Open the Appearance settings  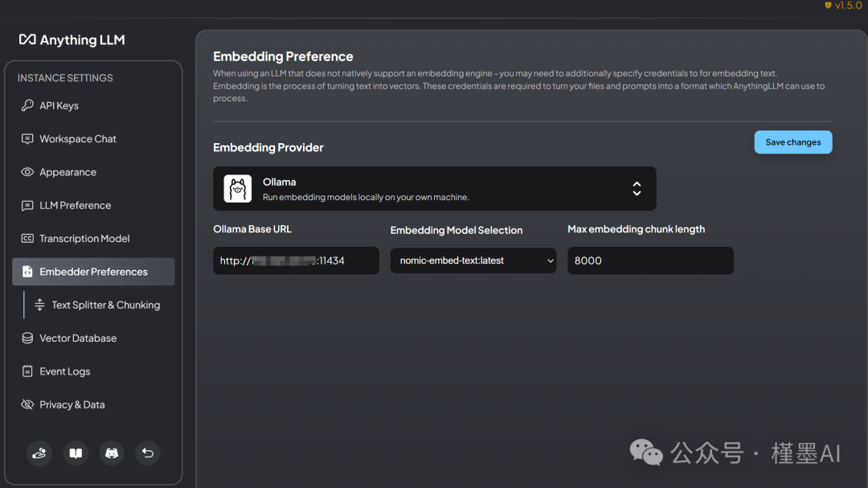tap(93, 172)
